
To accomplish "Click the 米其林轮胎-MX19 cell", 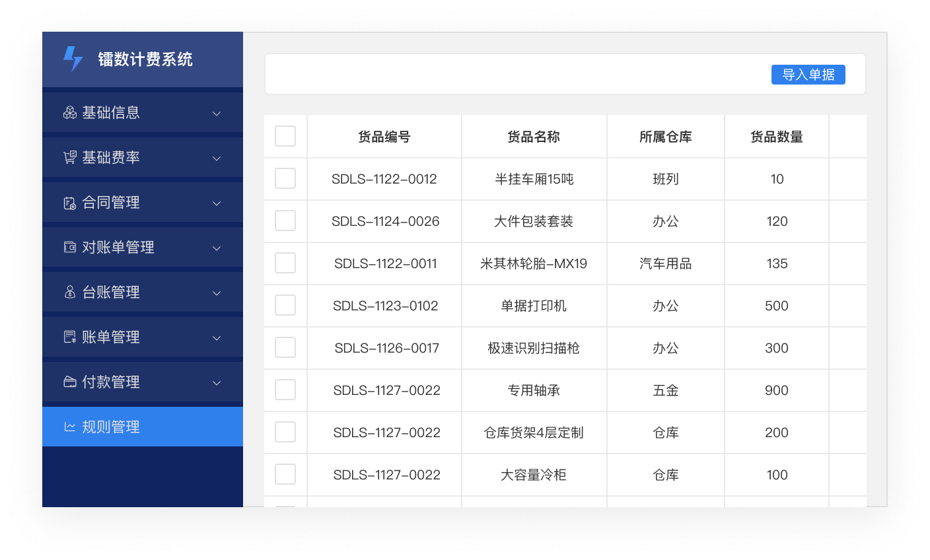I will (534, 263).
